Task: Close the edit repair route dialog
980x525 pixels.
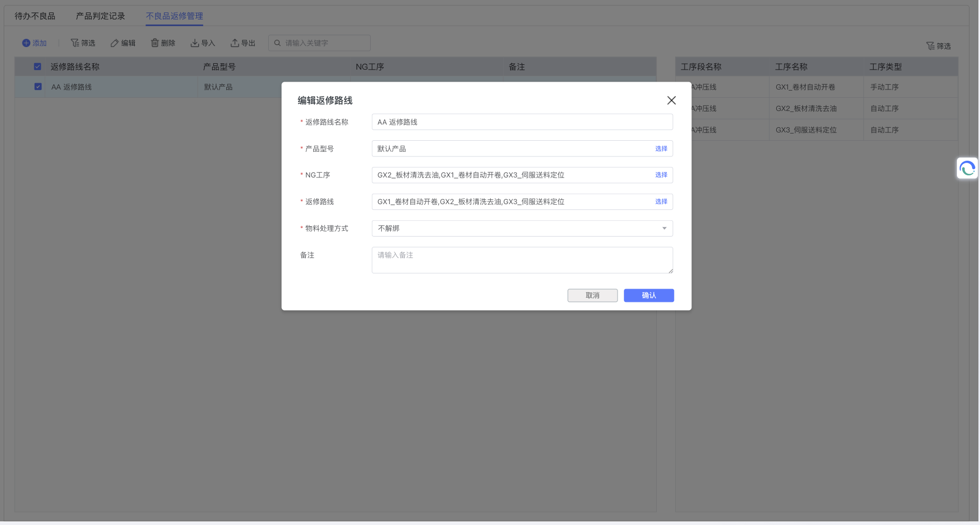Action: point(671,100)
